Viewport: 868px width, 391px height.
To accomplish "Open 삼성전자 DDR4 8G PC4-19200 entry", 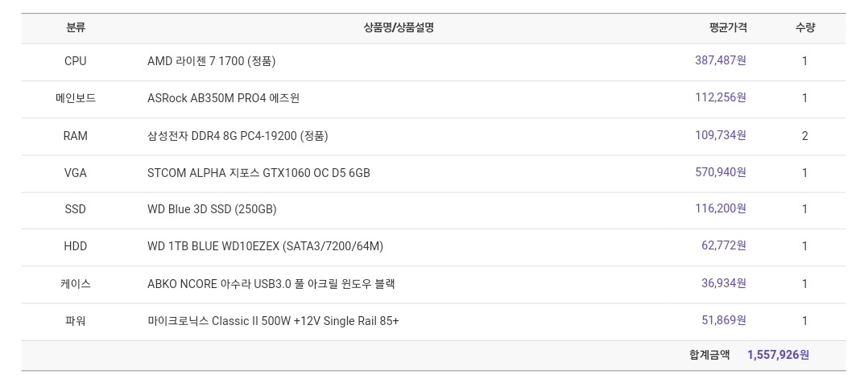I will (238, 136).
